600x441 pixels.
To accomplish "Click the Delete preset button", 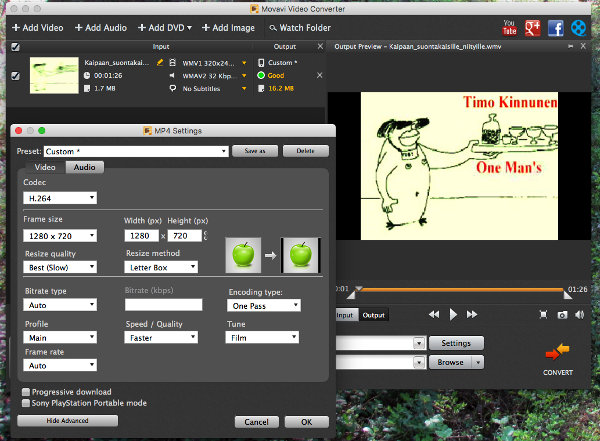I will pyautogui.click(x=305, y=151).
